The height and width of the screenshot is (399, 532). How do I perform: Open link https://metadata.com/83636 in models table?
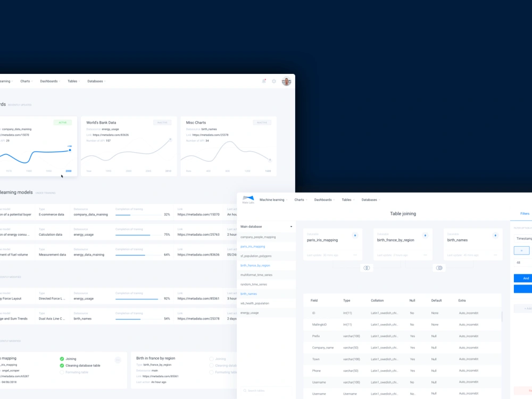tap(198, 254)
